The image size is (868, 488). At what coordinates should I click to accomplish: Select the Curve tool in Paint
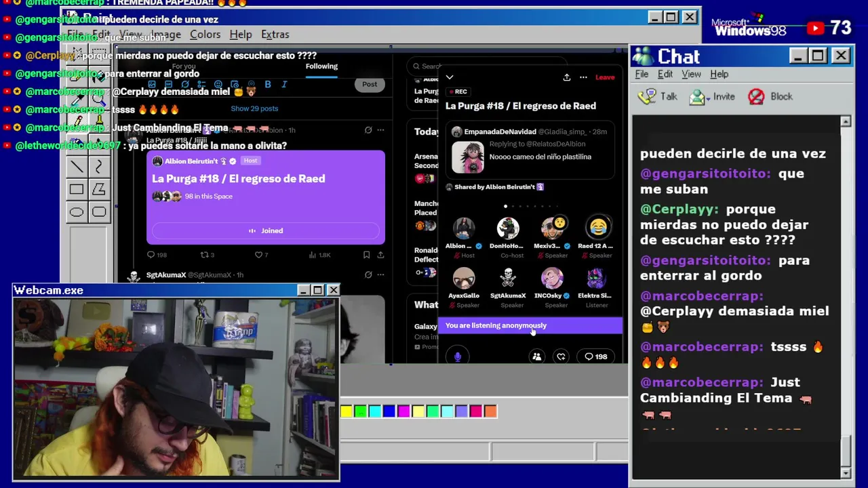pyautogui.click(x=99, y=167)
